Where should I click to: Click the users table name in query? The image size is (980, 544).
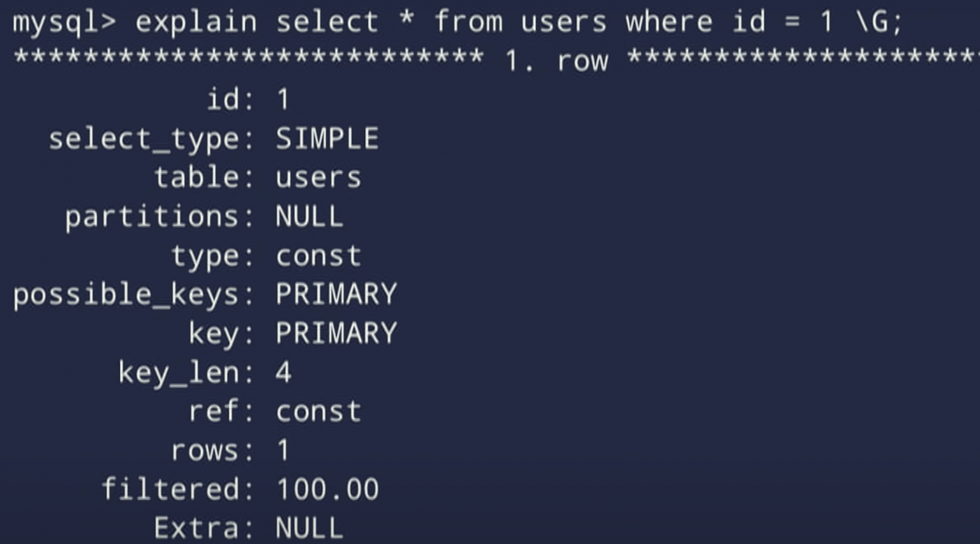pos(563,23)
